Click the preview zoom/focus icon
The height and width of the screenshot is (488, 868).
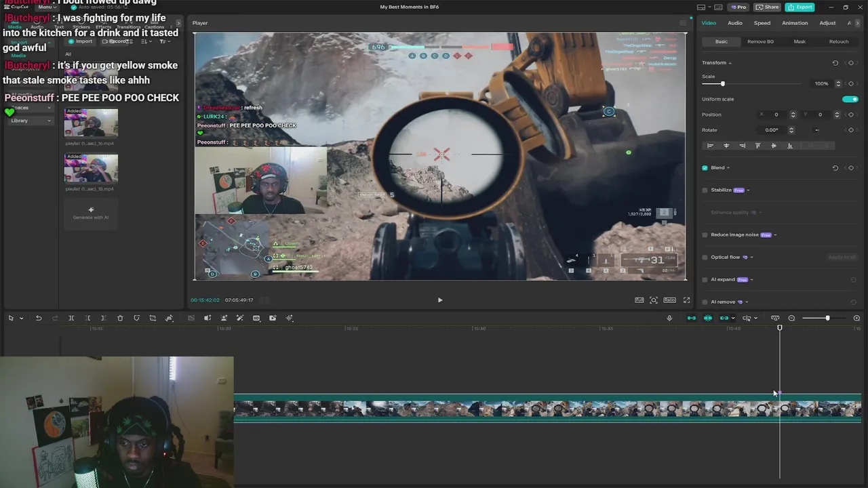[653, 300]
